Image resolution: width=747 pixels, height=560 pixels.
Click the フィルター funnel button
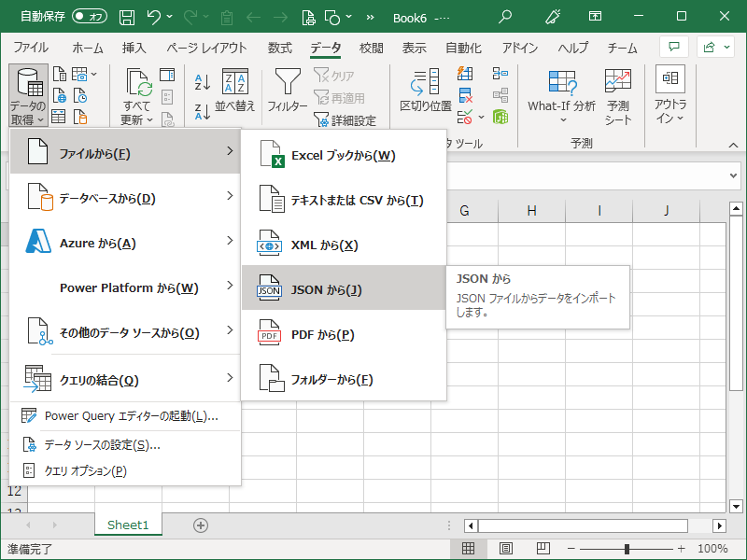pyautogui.click(x=288, y=90)
